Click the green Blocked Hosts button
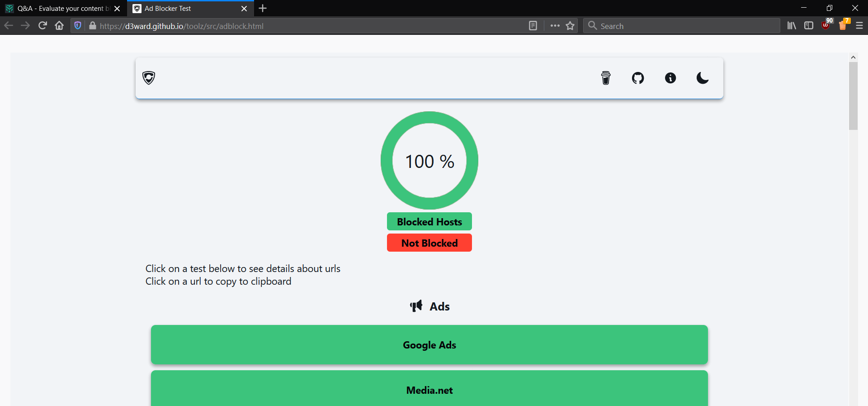 point(429,222)
